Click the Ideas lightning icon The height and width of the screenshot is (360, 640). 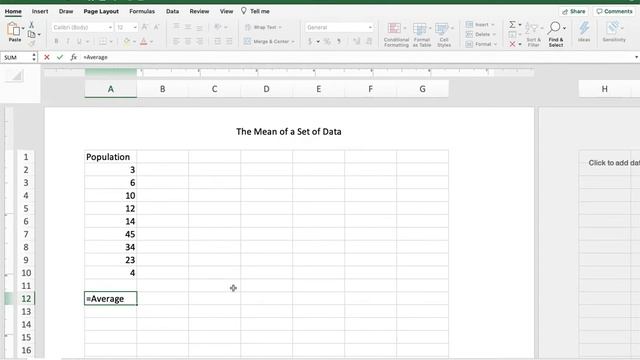(x=584, y=32)
